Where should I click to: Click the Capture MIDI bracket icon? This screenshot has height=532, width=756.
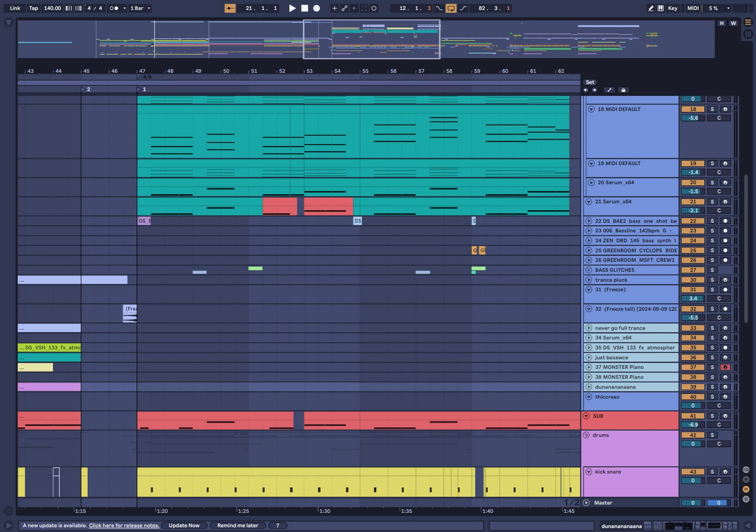click(x=364, y=8)
